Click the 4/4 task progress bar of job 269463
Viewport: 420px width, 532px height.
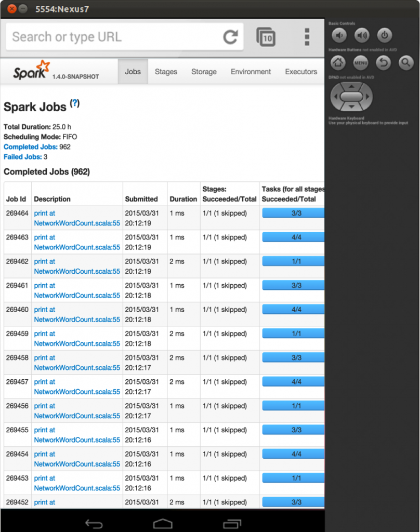(x=293, y=237)
